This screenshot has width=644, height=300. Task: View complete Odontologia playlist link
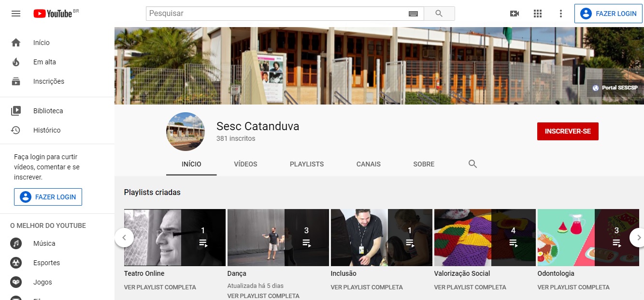(x=573, y=287)
